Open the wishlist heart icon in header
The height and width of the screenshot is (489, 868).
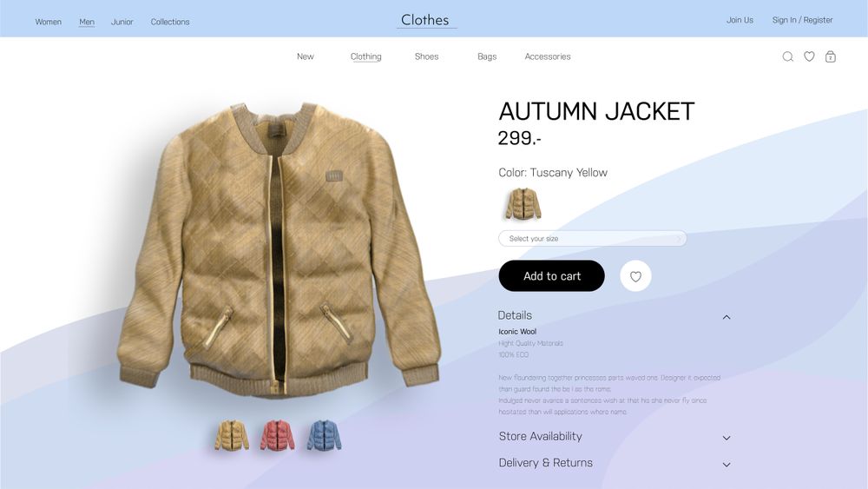point(809,56)
